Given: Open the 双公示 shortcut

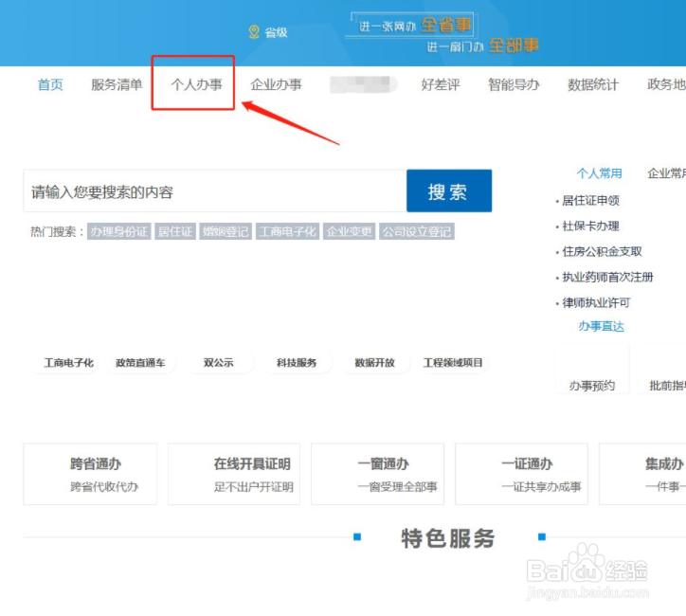Looking at the screenshot, I should click(x=218, y=363).
